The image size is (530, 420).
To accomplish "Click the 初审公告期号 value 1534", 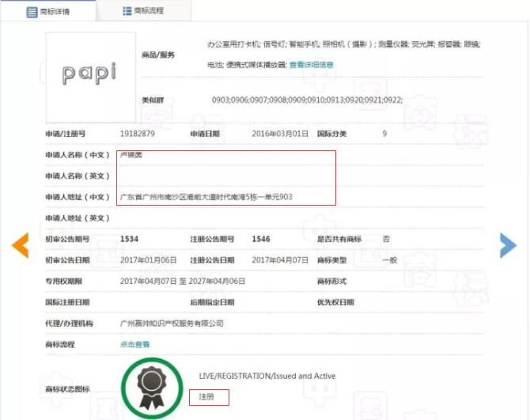I will click(131, 239).
